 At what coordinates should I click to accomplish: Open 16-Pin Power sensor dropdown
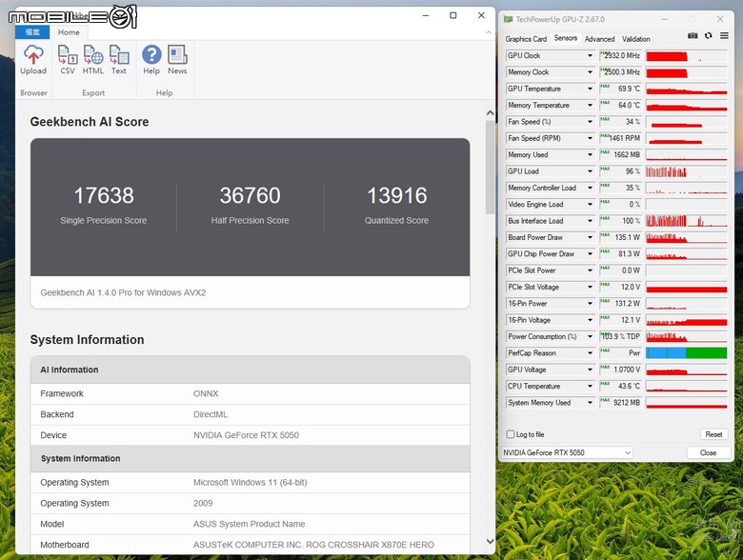(x=590, y=303)
